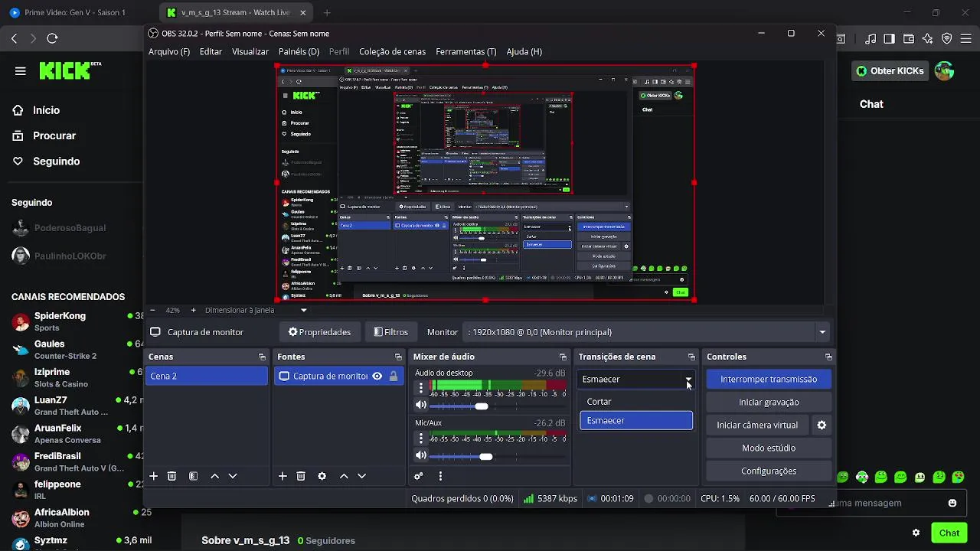Pop out the Cenas dock panel icon
The image size is (980, 551).
pyautogui.click(x=262, y=357)
